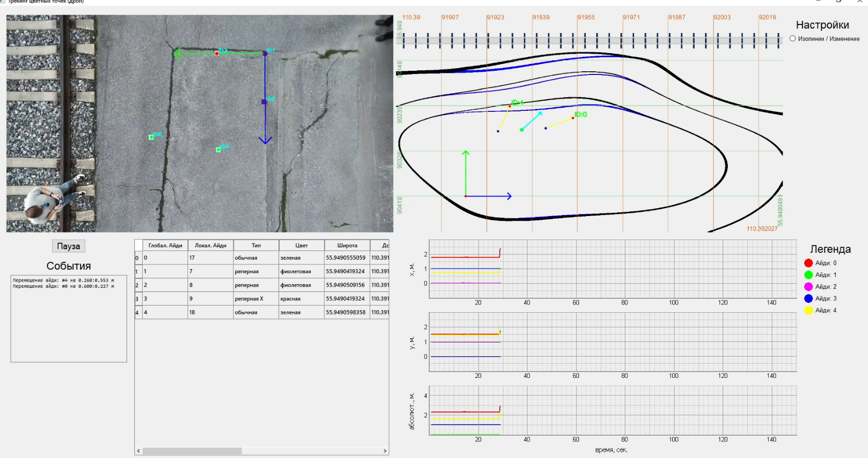Click the Цвет column header
Image resolution: width=868 pixels, height=458 pixels.
coord(301,246)
